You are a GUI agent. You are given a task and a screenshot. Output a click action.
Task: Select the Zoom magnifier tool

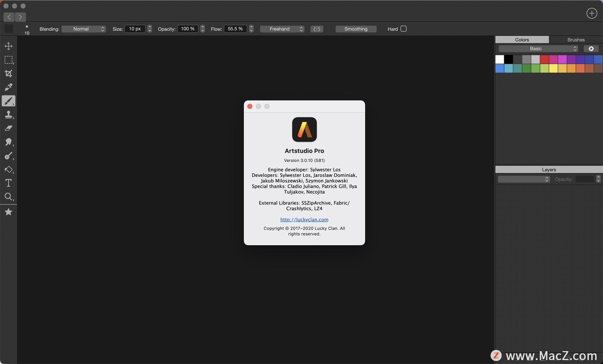[8, 197]
